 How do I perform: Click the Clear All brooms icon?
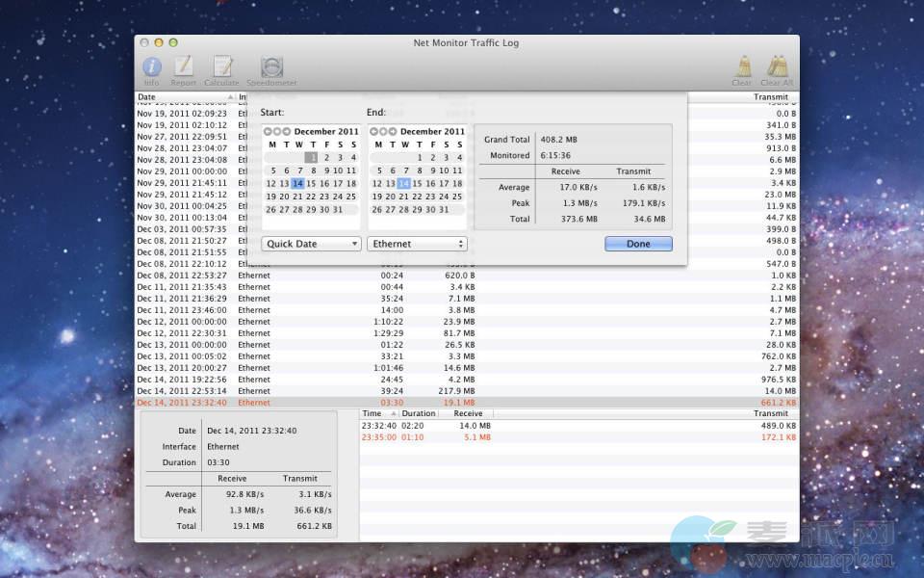pos(777,67)
